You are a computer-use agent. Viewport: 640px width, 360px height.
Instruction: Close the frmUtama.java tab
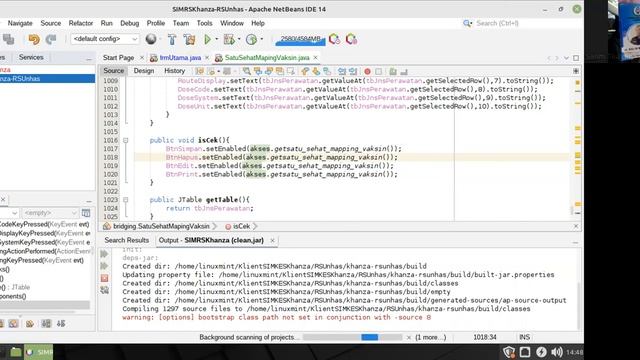pos(207,58)
